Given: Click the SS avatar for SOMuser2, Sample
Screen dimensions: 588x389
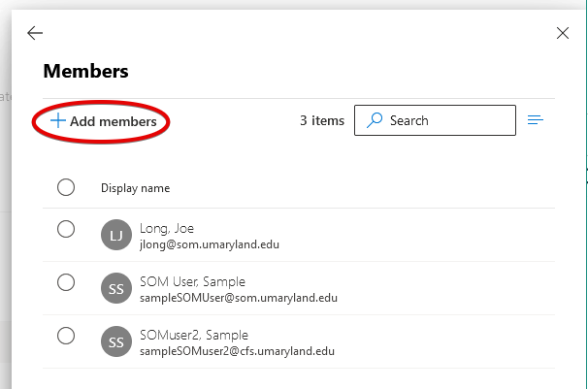Looking at the screenshot, I should (x=114, y=341).
